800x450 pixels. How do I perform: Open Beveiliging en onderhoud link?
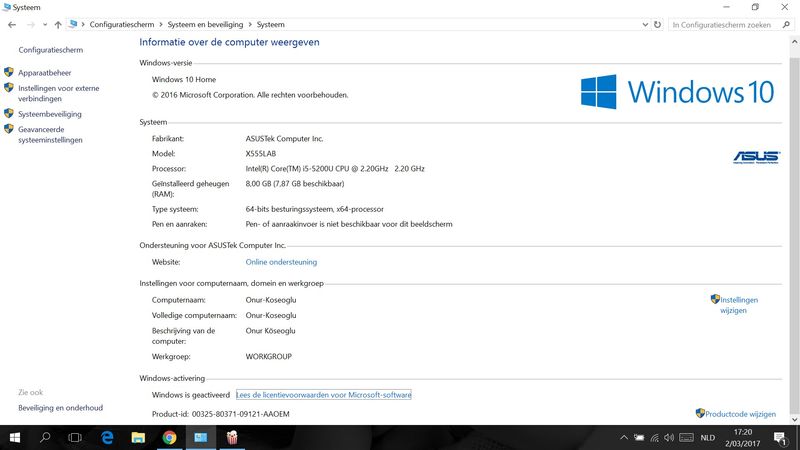pos(60,408)
